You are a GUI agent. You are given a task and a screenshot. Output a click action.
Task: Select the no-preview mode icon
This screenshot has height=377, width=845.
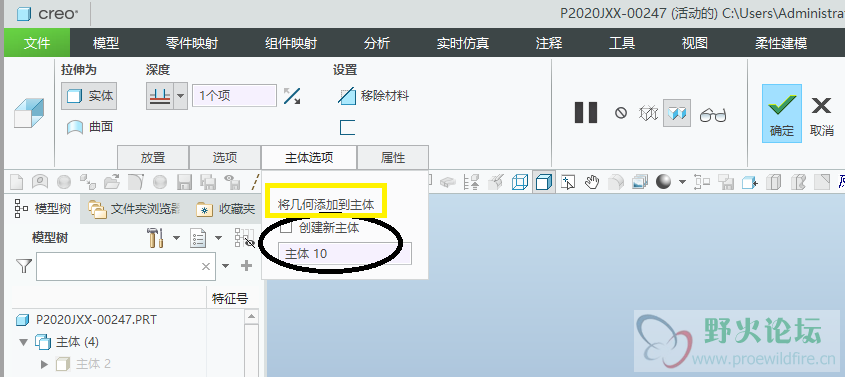[x=621, y=113]
